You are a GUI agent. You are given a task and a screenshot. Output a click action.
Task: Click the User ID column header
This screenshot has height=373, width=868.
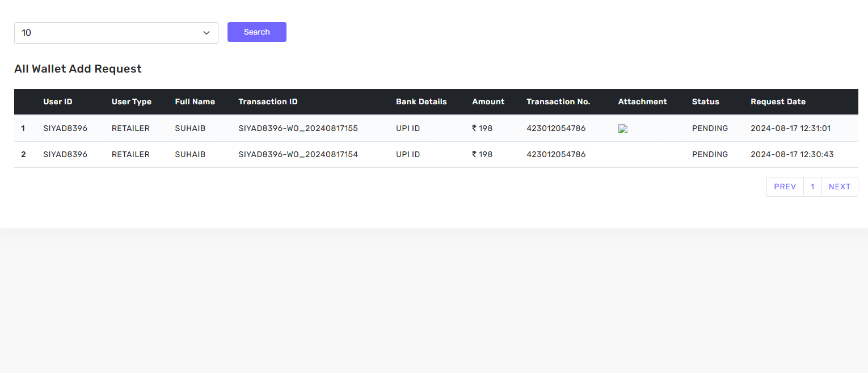pos(58,102)
